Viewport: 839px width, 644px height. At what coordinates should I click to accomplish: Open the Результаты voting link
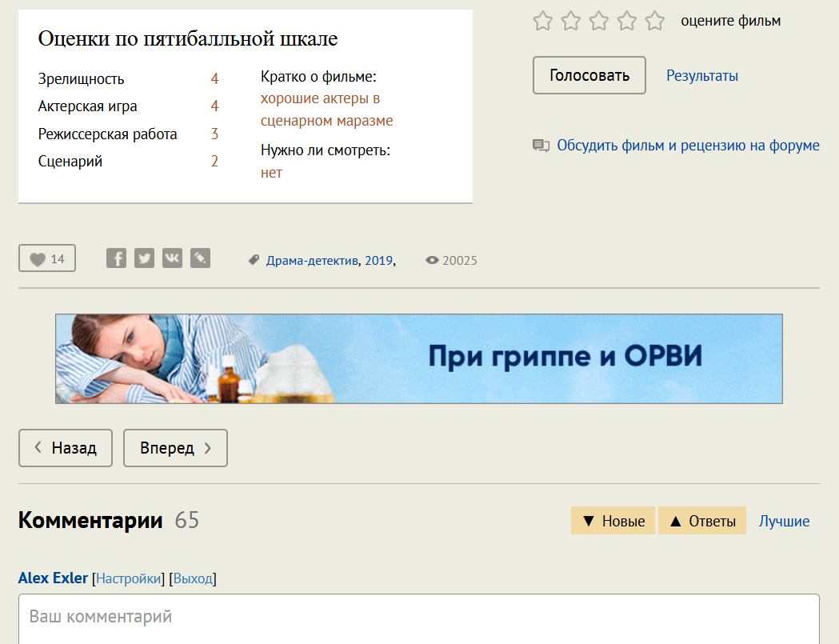702,76
